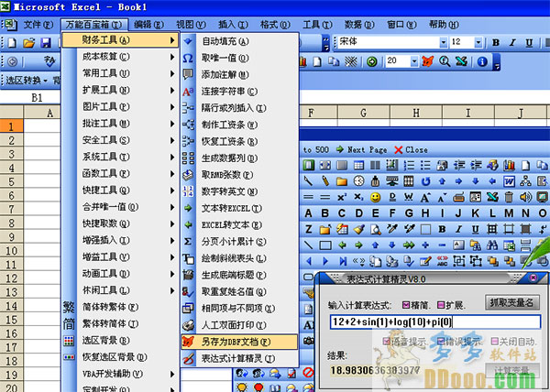The image size is (550, 392).
Task: Click the numbered list icon in the palette
Action: [x=409, y=165]
